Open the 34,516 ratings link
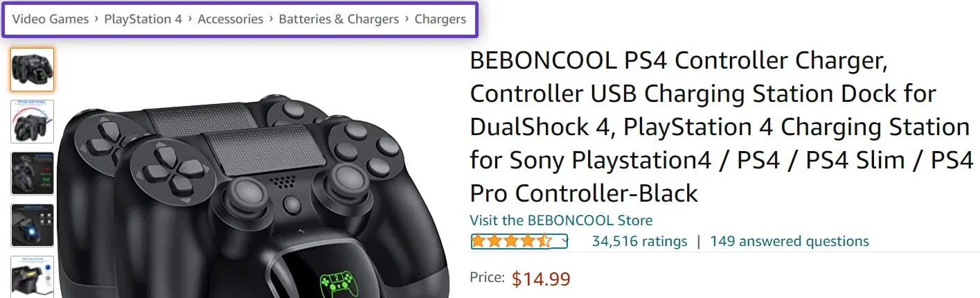This screenshot has width=980, height=298. (x=639, y=241)
